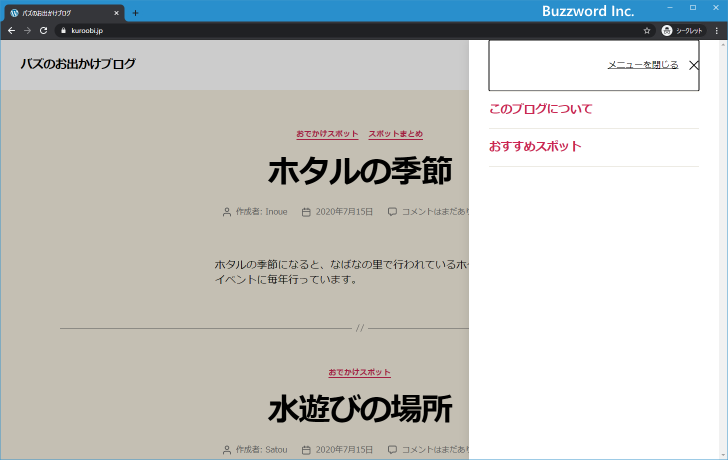The width and height of the screenshot is (728, 460).
Task: Click the browser back arrow
Action: (12, 31)
